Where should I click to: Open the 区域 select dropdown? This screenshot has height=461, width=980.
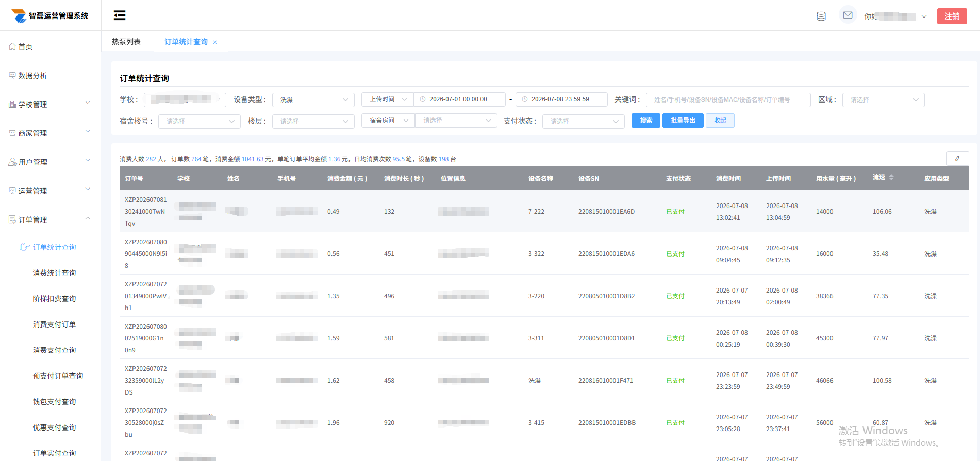(883, 99)
